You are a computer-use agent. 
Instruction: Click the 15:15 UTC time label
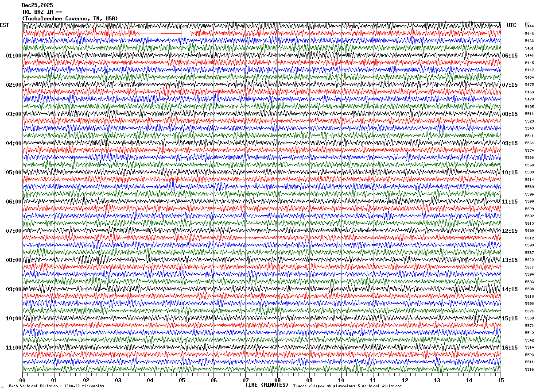pyautogui.click(x=510, y=319)
